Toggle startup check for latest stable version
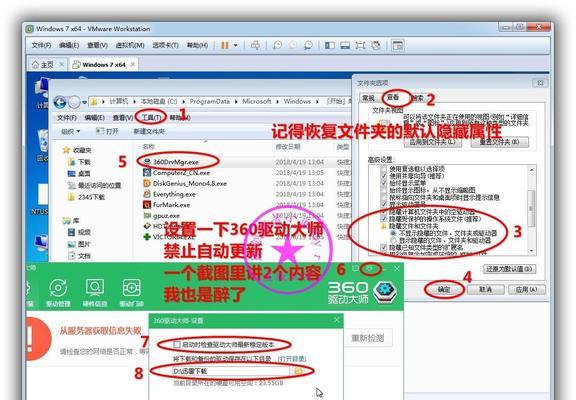 pyautogui.click(x=177, y=345)
